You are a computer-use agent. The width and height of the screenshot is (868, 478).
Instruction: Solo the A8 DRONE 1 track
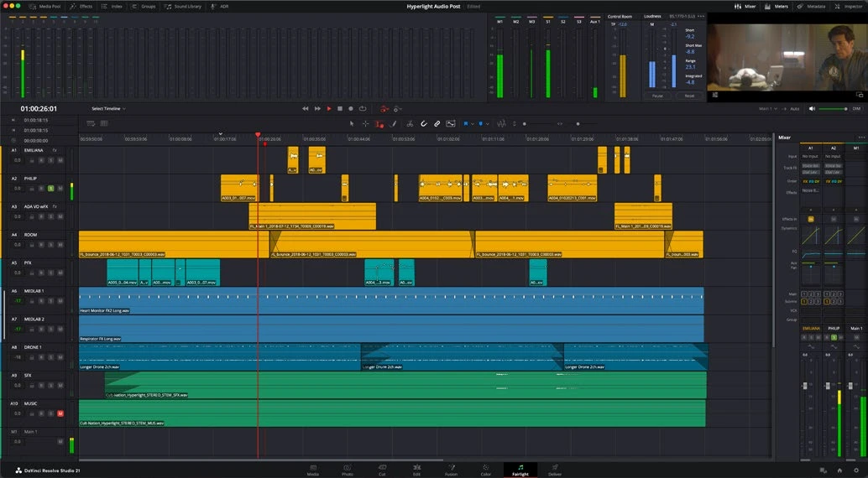pos(51,357)
